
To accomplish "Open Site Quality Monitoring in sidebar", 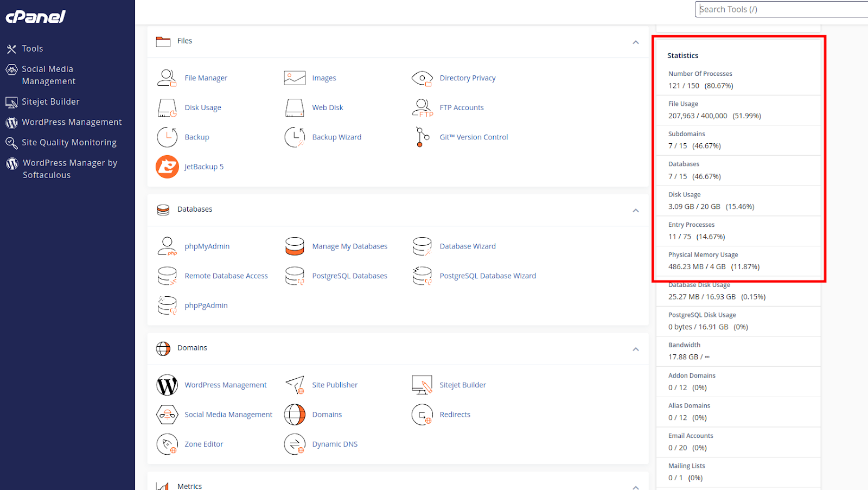I will (68, 143).
